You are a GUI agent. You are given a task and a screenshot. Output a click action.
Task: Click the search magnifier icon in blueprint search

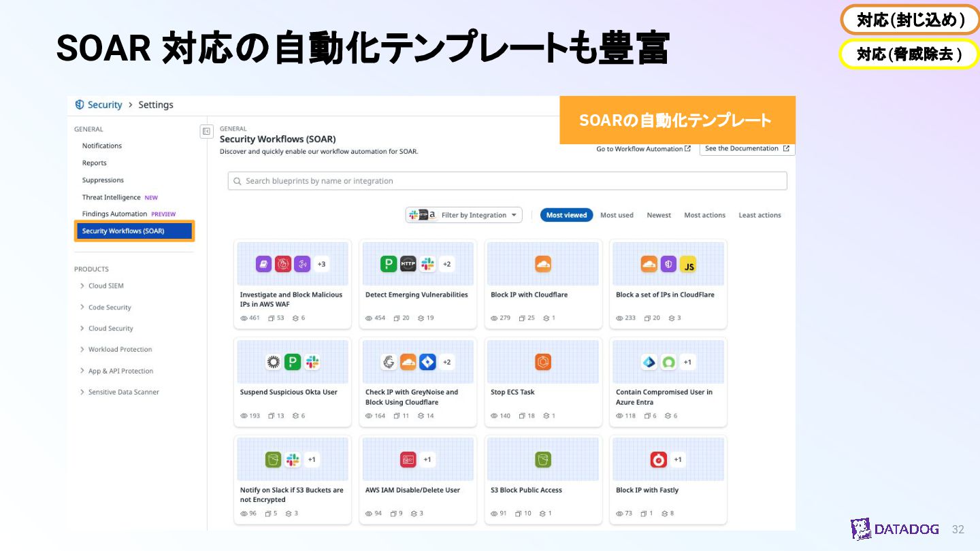click(x=238, y=181)
